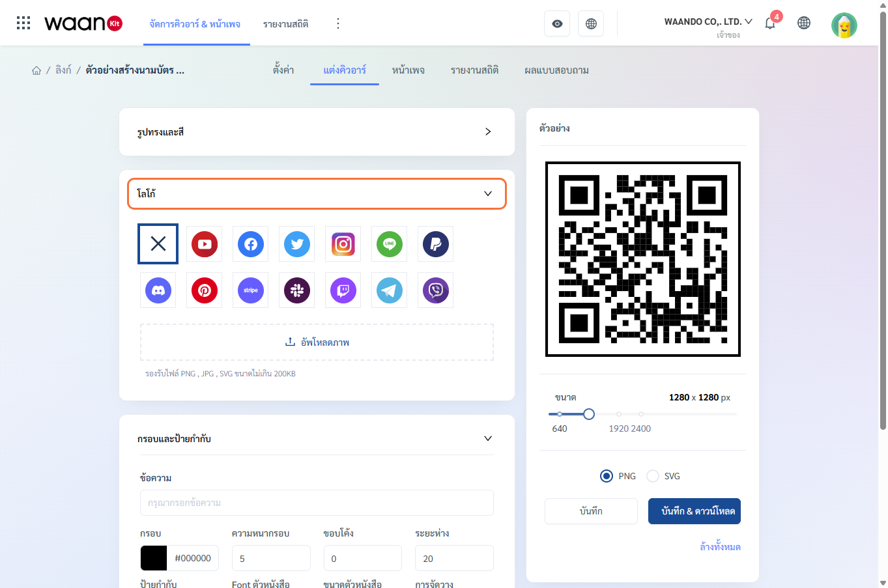The image size is (888, 588).
Task: Click the QR code preview image
Action: 643,259
